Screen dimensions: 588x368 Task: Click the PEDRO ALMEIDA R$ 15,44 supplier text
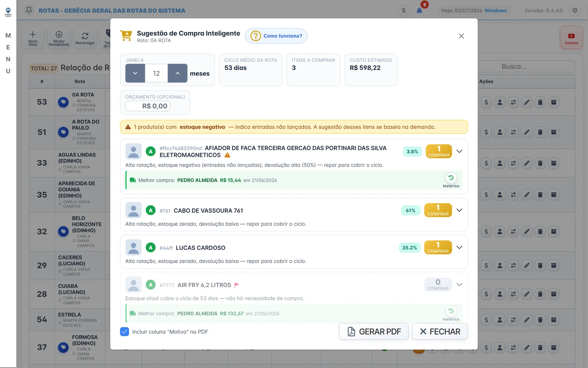209,180
